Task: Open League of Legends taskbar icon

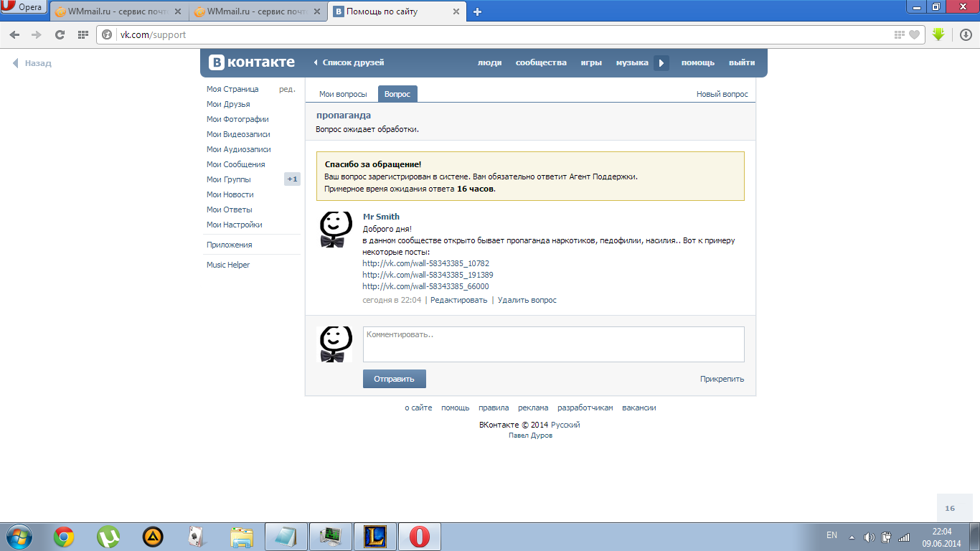Action: pos(374,537)
